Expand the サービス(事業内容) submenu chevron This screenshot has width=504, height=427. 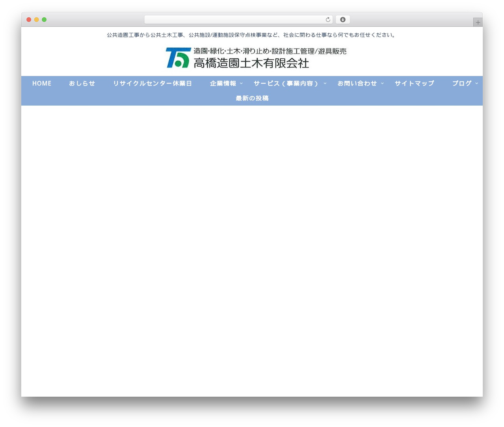click(x=325, y=84)
